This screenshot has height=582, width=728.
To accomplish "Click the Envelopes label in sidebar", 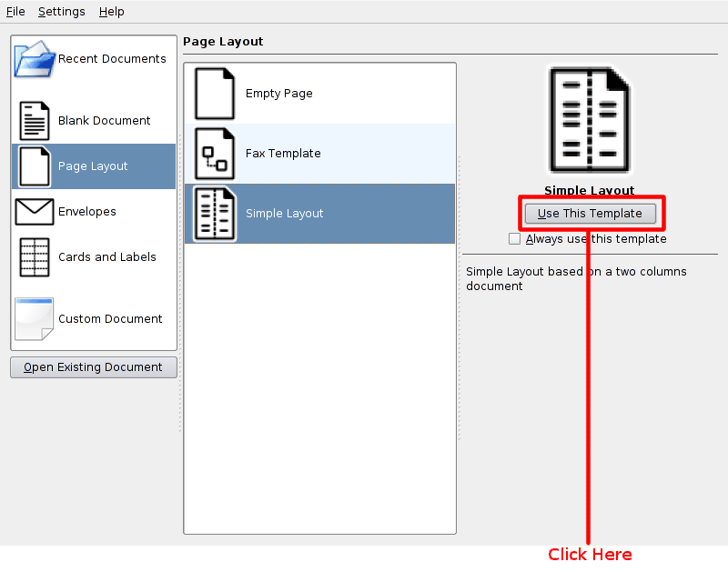I will click(x=87, y=212).
